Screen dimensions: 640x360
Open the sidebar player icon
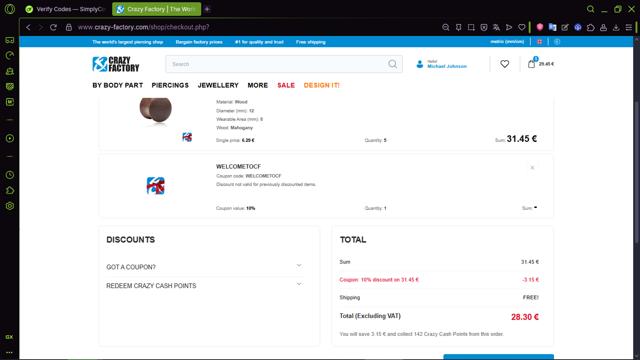[10, 138]
